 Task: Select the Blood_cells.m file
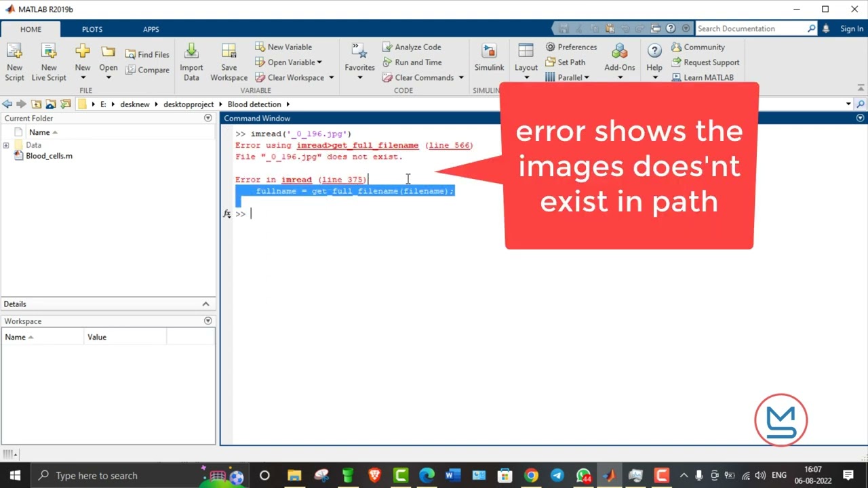tap(49, 156)
